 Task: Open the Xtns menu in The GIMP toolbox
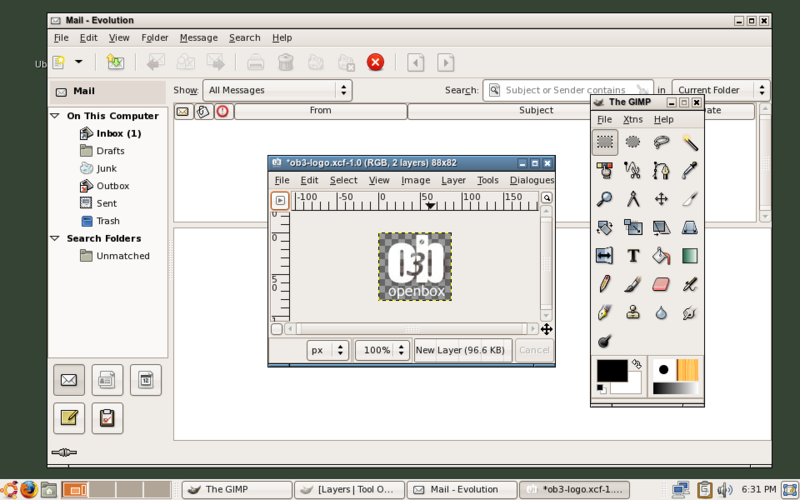pos(633,119)
